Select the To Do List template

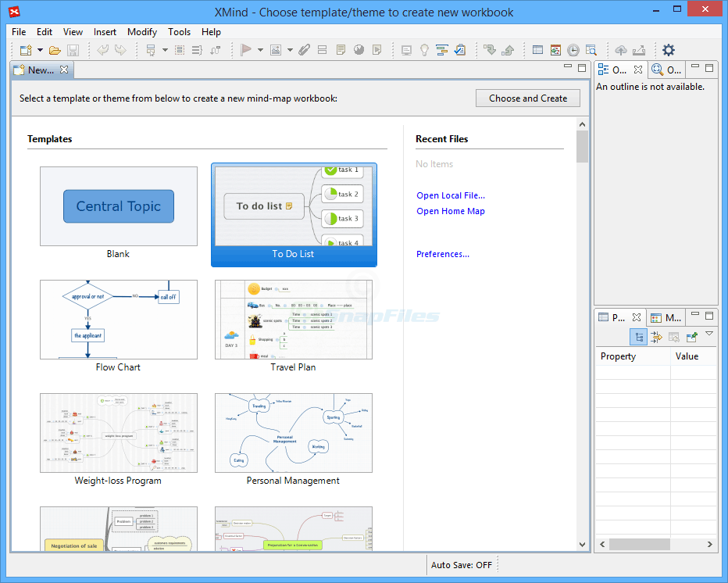coord(294,215)
